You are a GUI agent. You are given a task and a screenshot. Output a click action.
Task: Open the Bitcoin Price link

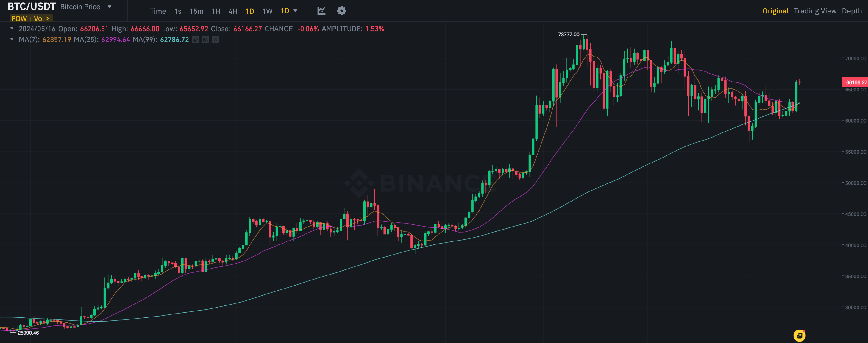[x=80, y=7]
